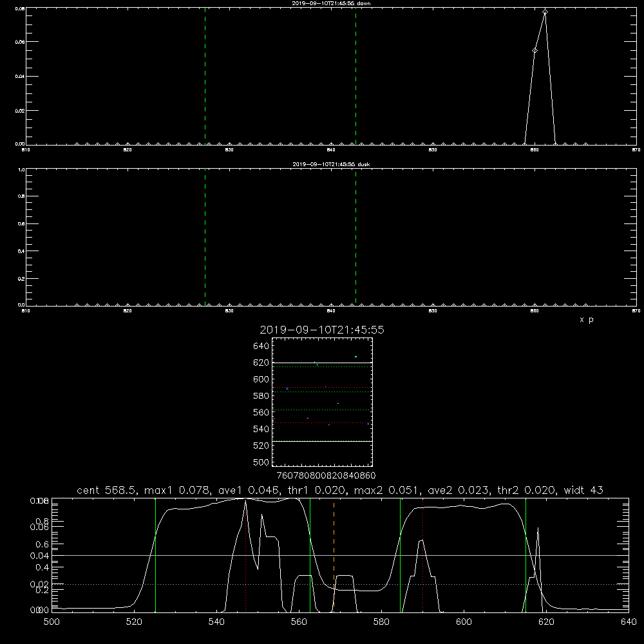Click y-axis label 540 on small scatter plot

click(261, 429)
